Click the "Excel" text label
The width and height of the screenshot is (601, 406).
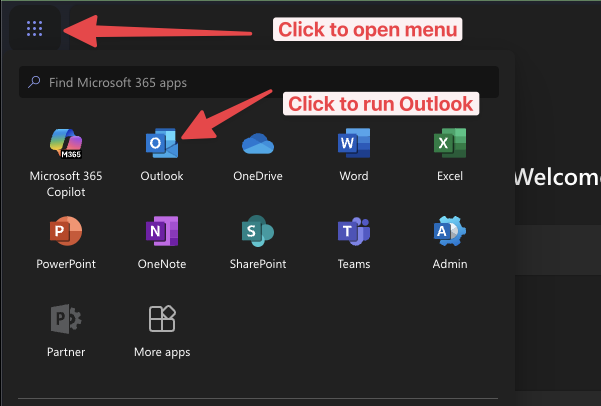pos(449,176)
